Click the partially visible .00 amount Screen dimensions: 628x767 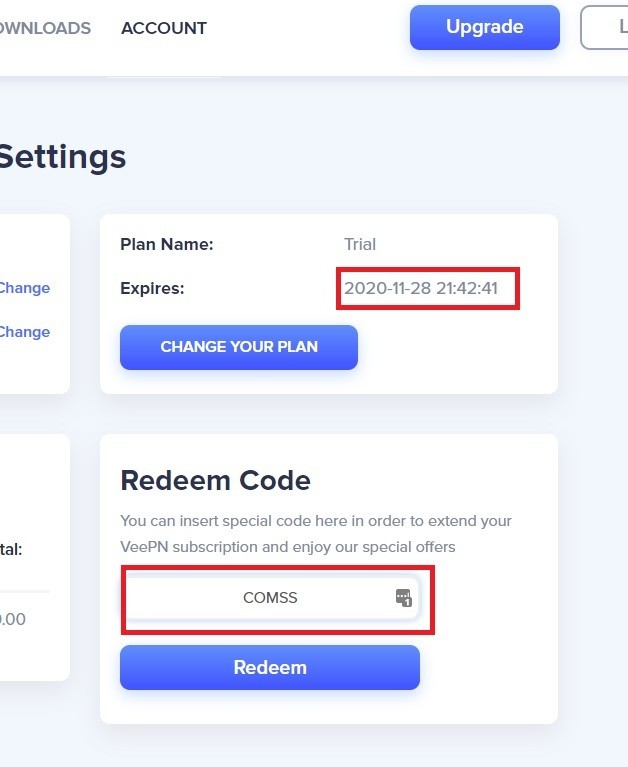[x=13, y=619]
